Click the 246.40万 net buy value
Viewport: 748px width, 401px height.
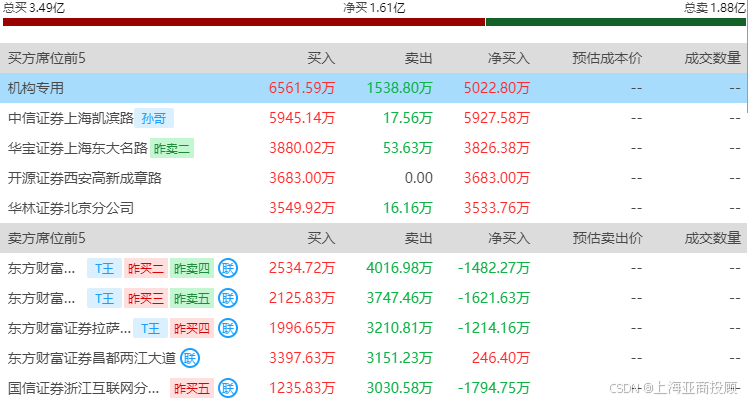pyautogui.click(x=501, y=359)
